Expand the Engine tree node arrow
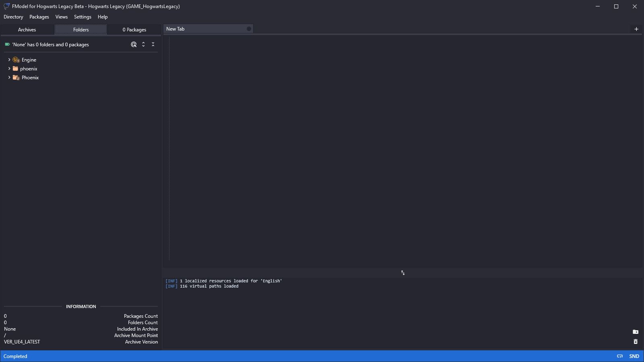The width and height of the screenshot is (644, 362). click(9, 60)
